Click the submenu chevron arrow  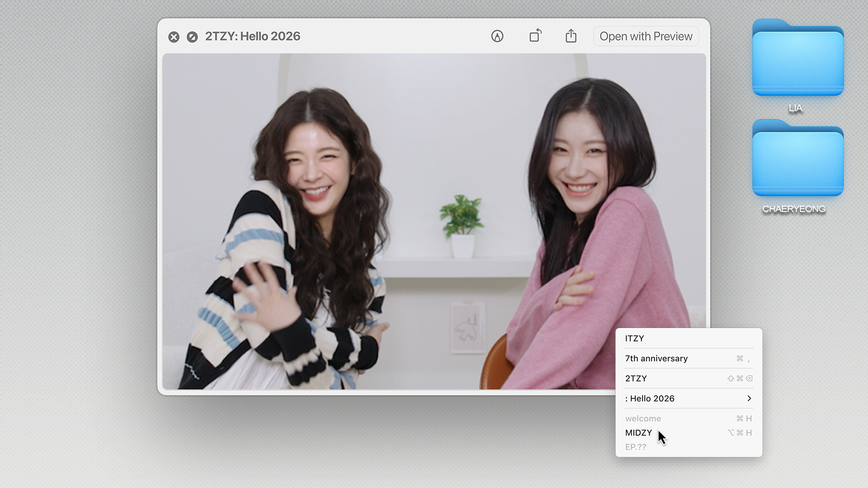click(x=749, y=399)
